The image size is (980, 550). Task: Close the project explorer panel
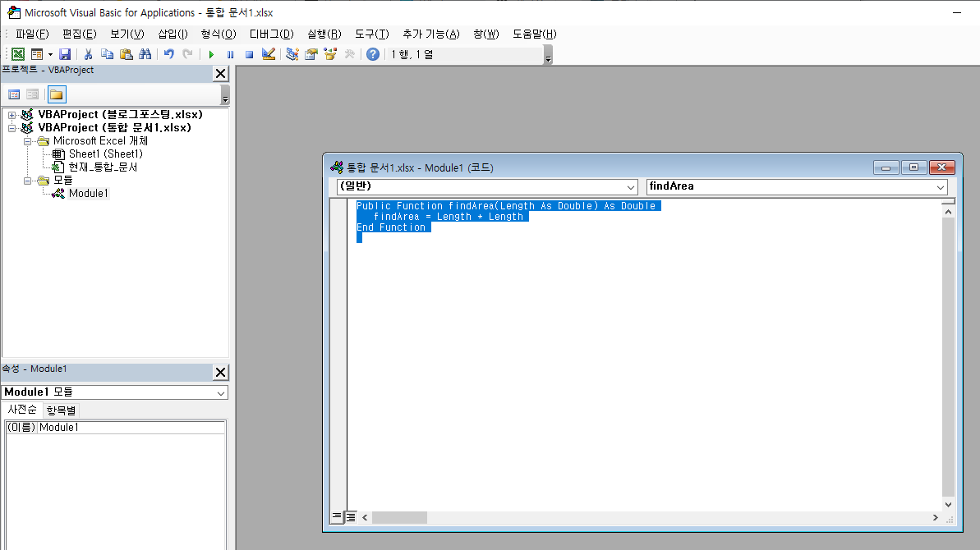(x=221, y=74)
